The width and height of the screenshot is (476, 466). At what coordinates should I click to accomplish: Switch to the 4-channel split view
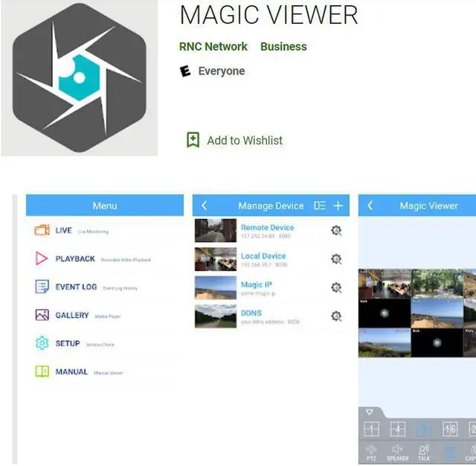pyautogui.click(x=398, y=430)
